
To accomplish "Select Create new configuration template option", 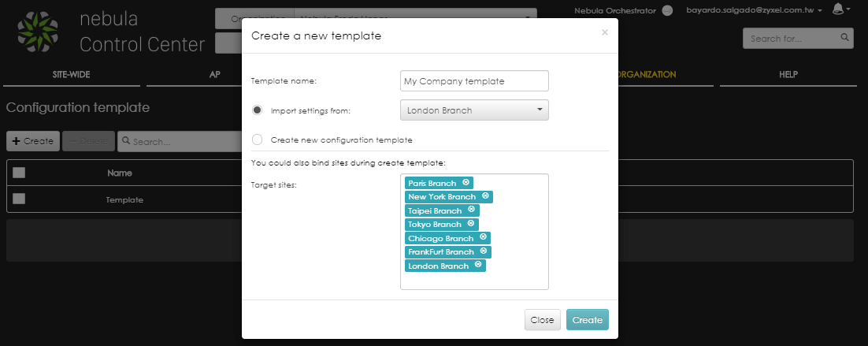I will 257,140.
